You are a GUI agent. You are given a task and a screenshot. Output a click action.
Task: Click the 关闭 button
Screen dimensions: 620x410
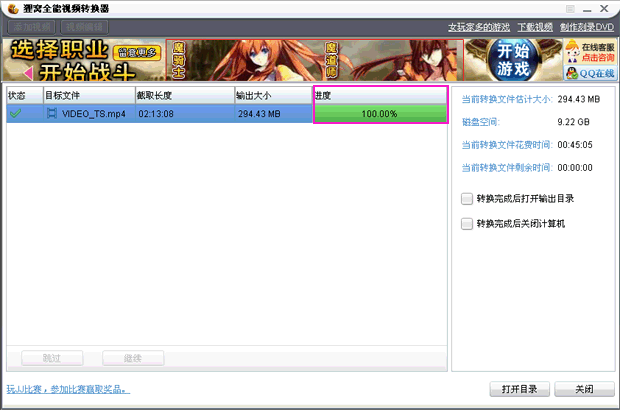point(584,389)
